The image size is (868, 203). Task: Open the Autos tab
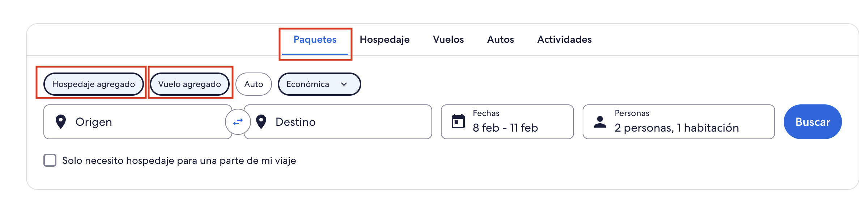pos(500,40)
